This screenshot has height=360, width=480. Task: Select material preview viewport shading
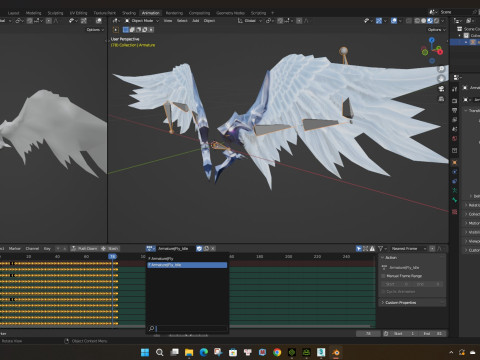430,21
